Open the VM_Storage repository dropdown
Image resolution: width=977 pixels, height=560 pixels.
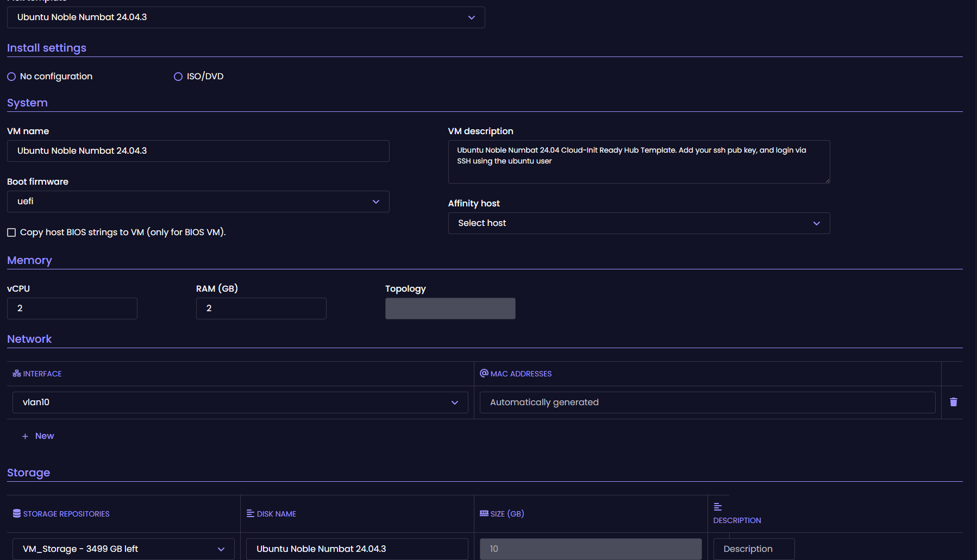tap(221, 549)
